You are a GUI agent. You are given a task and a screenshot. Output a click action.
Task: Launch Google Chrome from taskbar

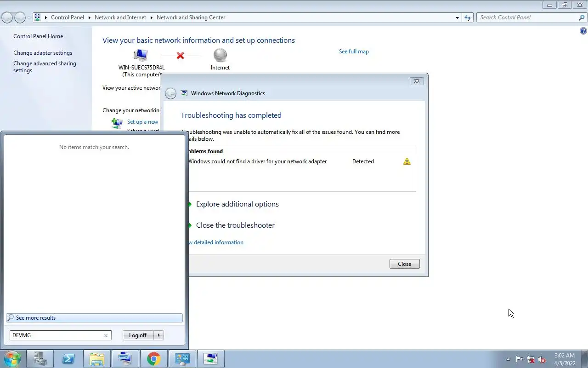coord(154,358)
